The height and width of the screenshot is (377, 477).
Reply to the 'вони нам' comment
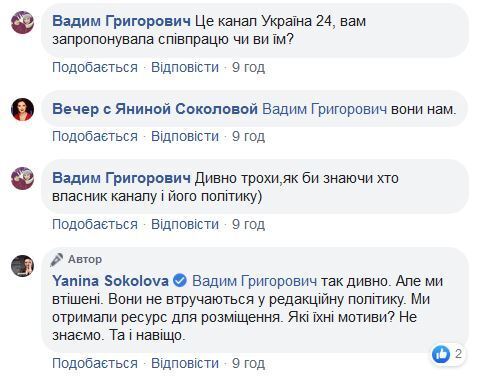[x=185, y=136]
